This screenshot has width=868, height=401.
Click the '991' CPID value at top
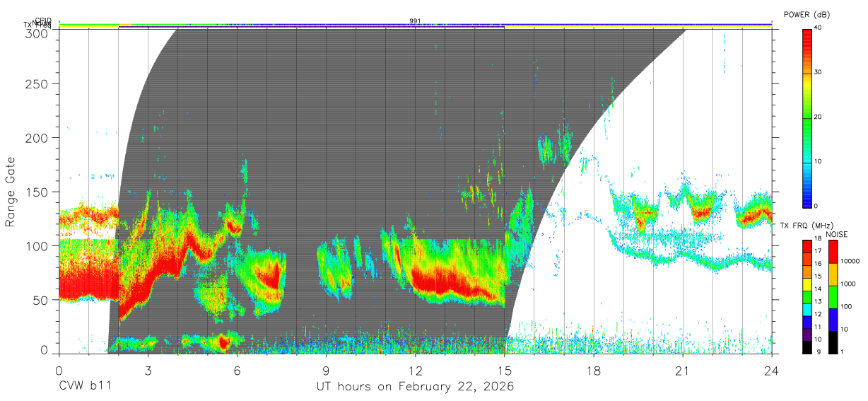tap(415, 21)
